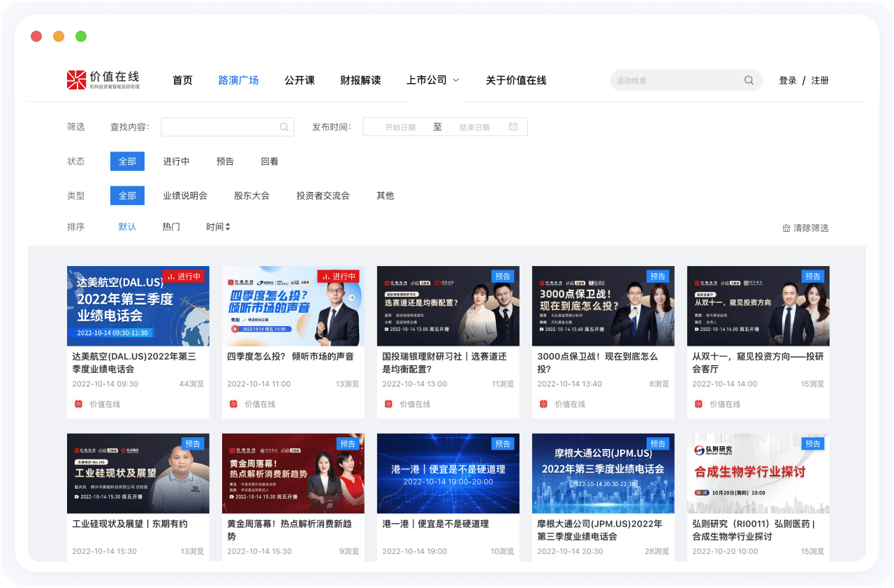Click 预告 badge on 3000点保卫战 thumbnail

pos(658,277)
